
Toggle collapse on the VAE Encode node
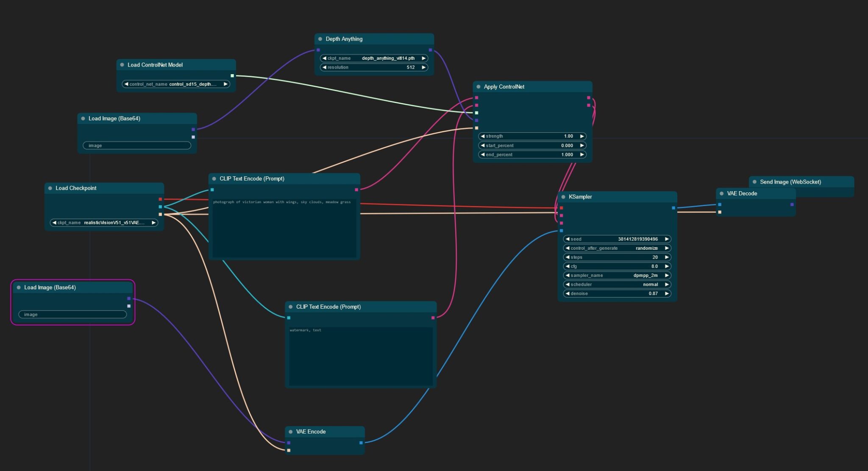pyautogui.click(x=290, y=432)
